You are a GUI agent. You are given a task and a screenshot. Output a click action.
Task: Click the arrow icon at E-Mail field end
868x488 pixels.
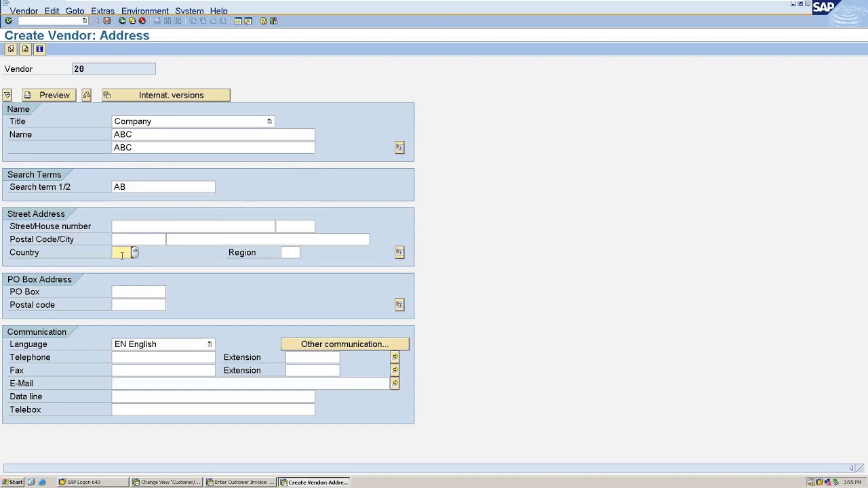[x=395, y=383]
